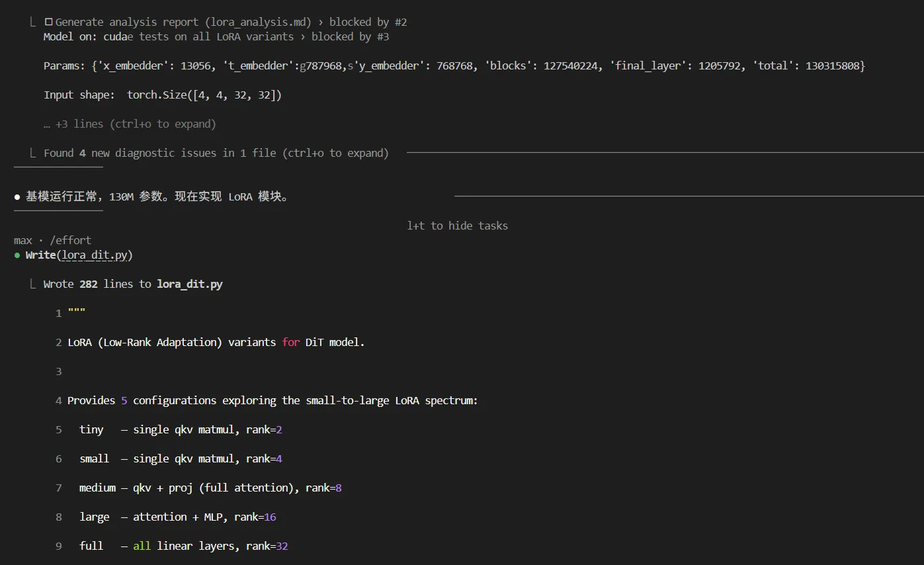Click the branch marker before Wrote 282 lines
The height and width of the screenshot is (565, 924).
coord(32,284)
